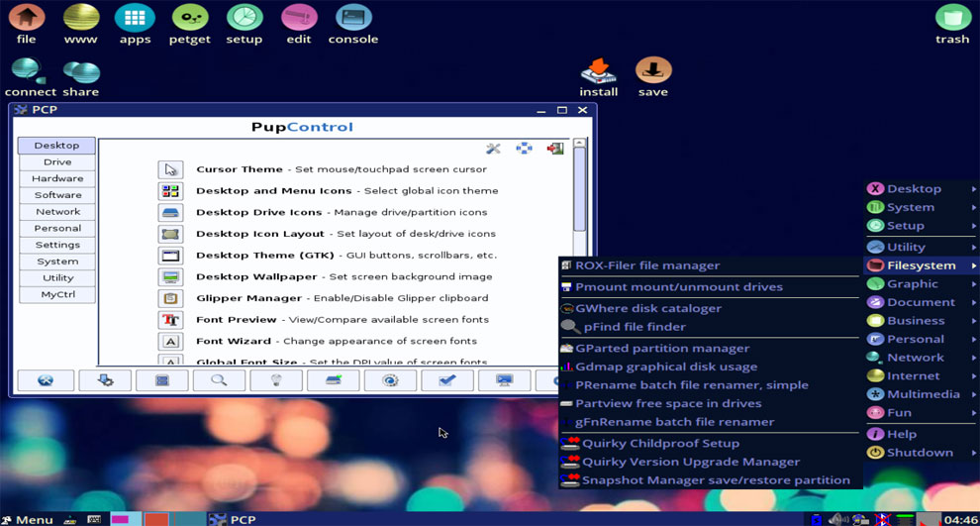Click the blue checkmark button in bottom bar
The image size is (980, 526).
click(x=446, y=380)
